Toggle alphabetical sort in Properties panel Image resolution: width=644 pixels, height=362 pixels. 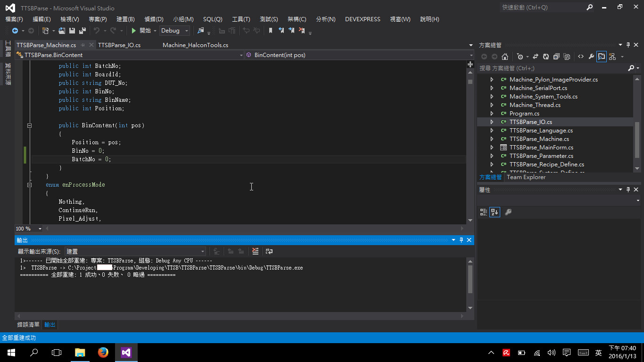click(495, 212)
